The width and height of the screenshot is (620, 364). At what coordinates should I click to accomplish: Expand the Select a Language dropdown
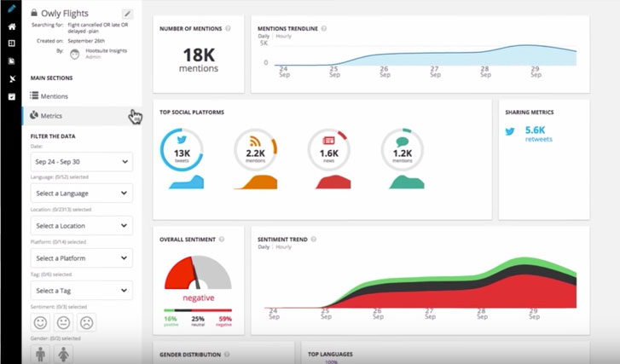coord(82,194)
